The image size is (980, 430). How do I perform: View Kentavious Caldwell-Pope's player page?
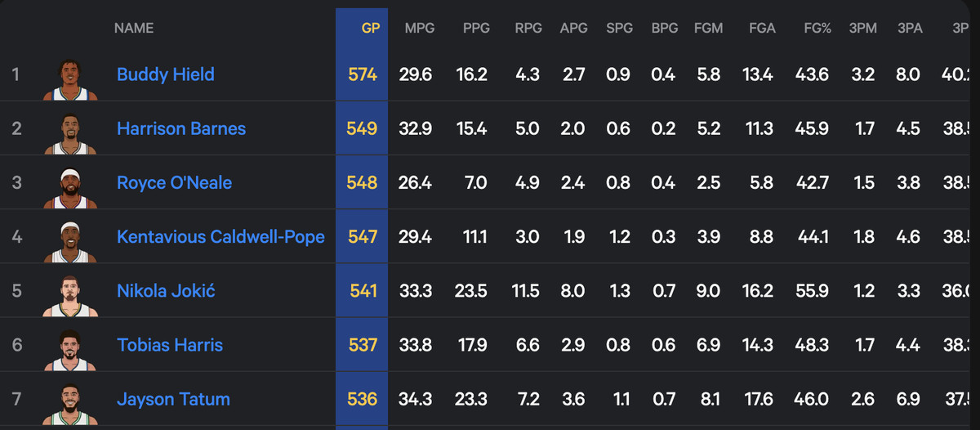(x=220, y=237)
